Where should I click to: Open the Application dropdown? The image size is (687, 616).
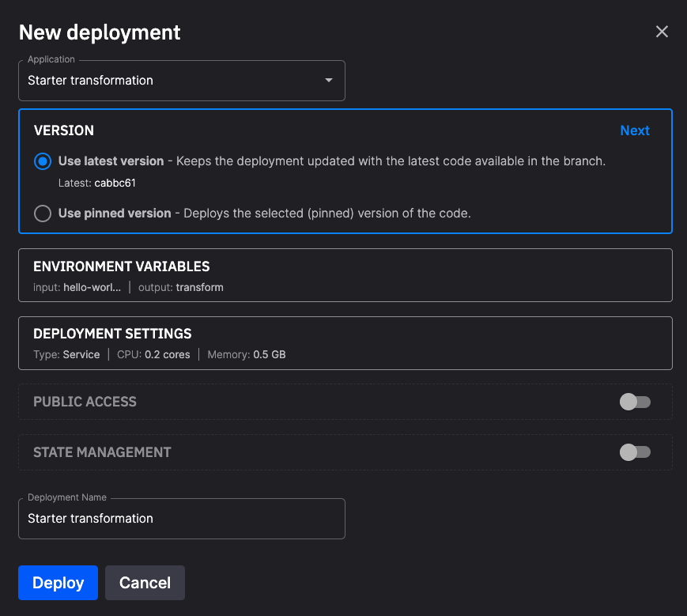182,80
